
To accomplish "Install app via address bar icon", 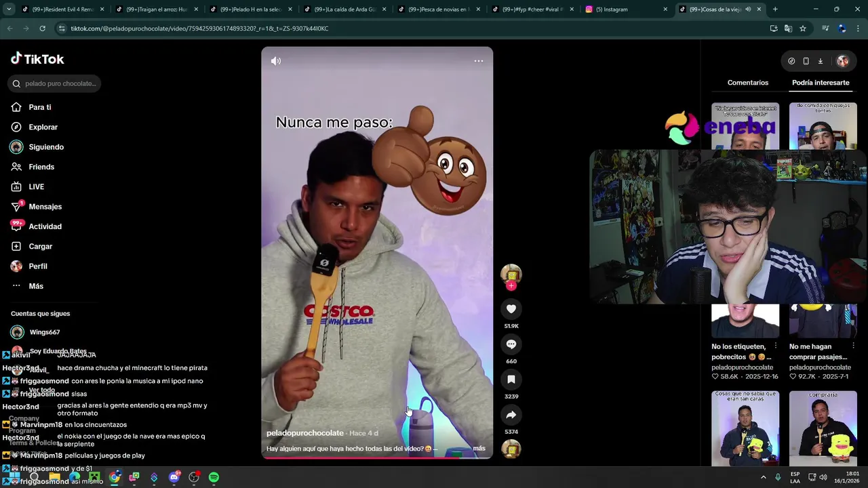I will [x=774, y=28].
